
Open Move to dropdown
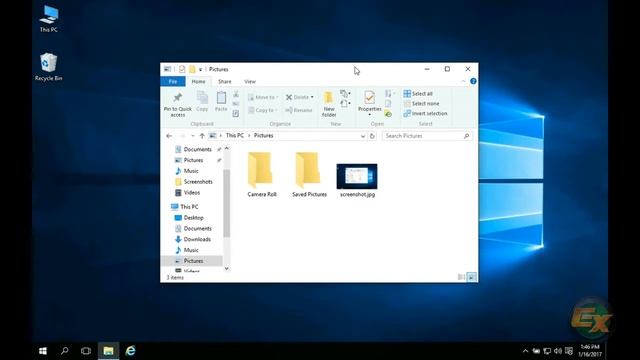(x=263, y=97)
